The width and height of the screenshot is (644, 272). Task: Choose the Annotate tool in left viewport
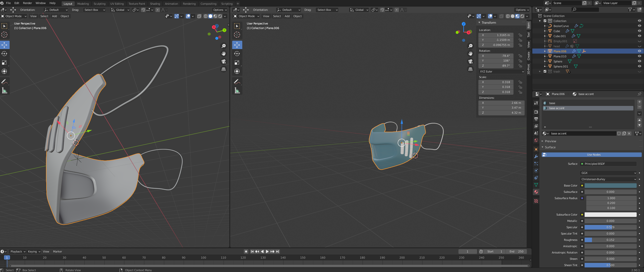[4, 81]
